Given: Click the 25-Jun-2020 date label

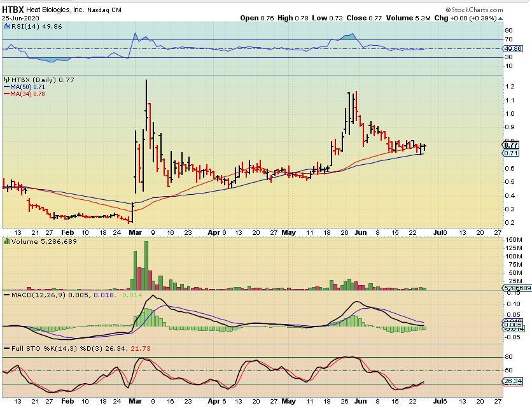Looking at the screenshot, I should coord(20,18).
